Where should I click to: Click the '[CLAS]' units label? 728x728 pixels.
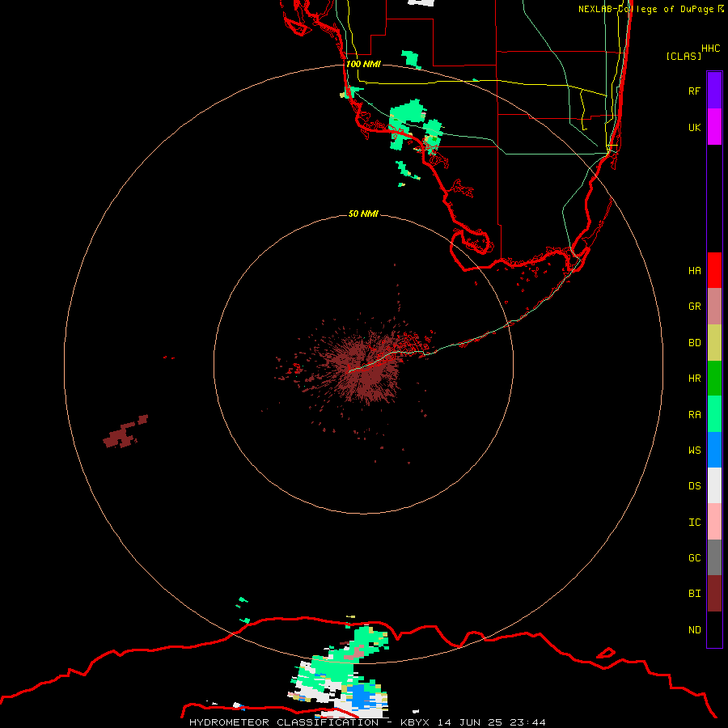pyautogui.click(x=684, y=56)
